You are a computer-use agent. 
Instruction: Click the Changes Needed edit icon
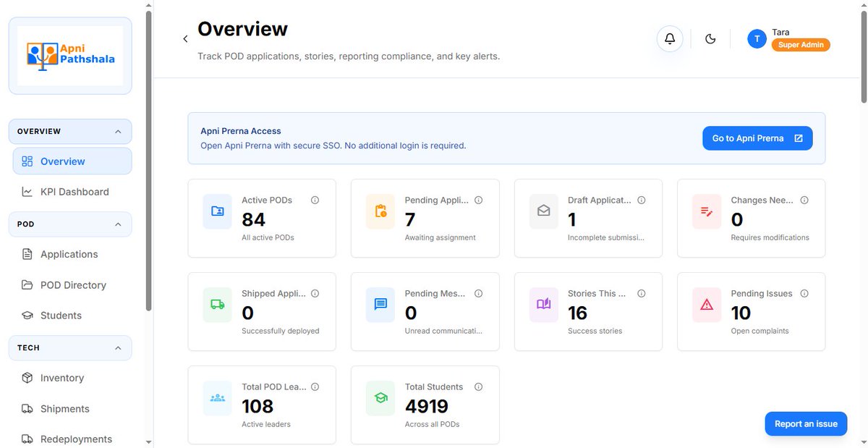(707, 211)
